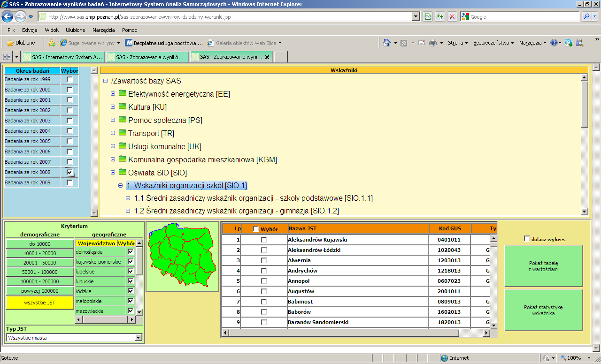Screen dimensions: 601x364
Task: Go back with the browser Back arrow
Action: click(x=7, y=17)
